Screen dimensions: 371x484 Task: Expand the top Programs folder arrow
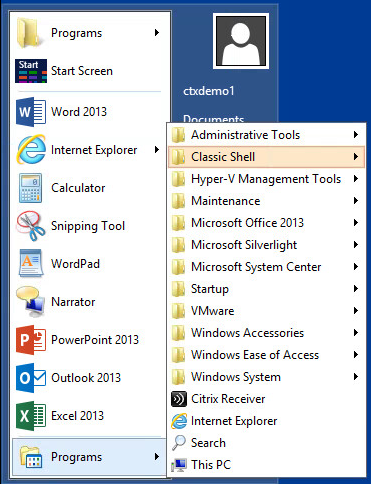tap(157, 33)
